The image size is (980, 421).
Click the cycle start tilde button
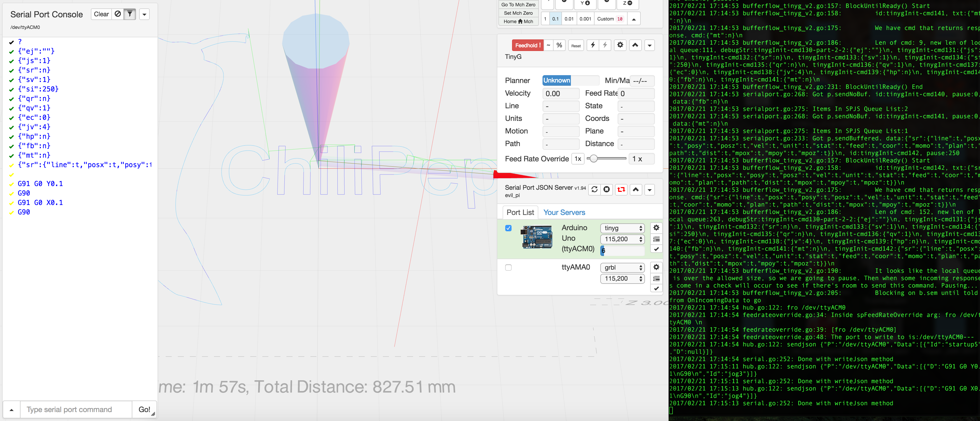click(x=548, y=45)
